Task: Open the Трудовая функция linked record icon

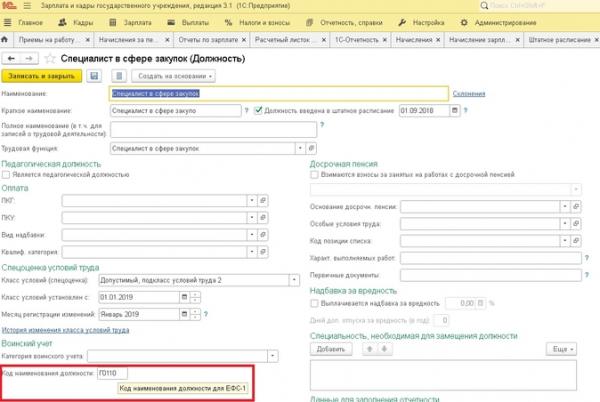Action: coord(311,148)
